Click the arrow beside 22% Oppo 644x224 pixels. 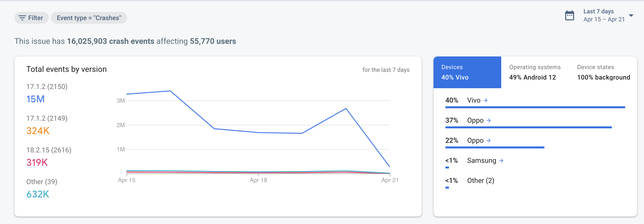(x=489, y=140)
